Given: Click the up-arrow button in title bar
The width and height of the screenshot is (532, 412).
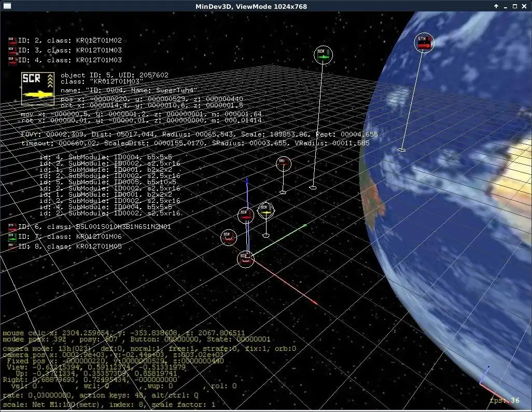Looking at the screenshot, I should (496, 6).
